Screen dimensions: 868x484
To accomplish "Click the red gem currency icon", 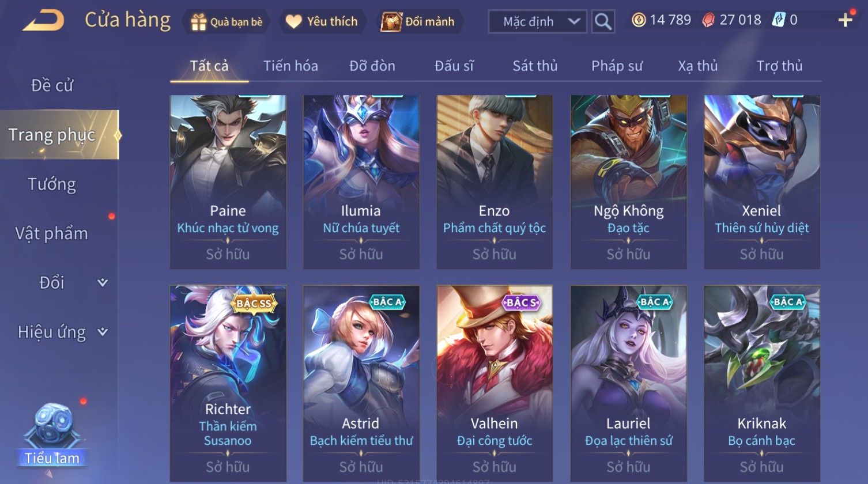I will click(x=708, y=20).
